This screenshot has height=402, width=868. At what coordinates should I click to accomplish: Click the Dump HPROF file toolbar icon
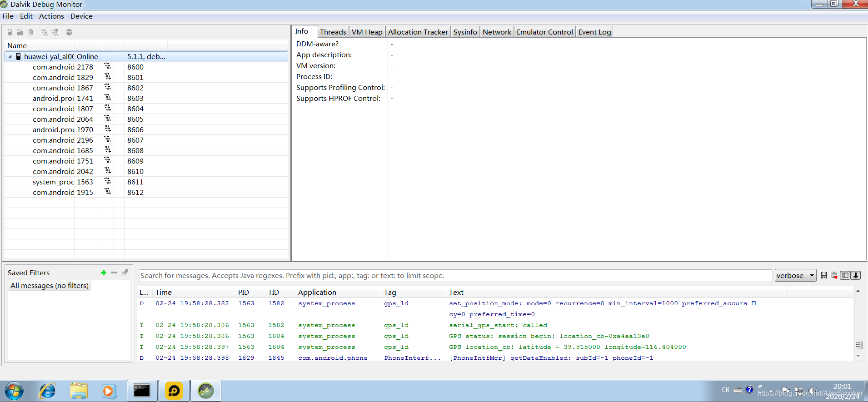coord(20,32)
